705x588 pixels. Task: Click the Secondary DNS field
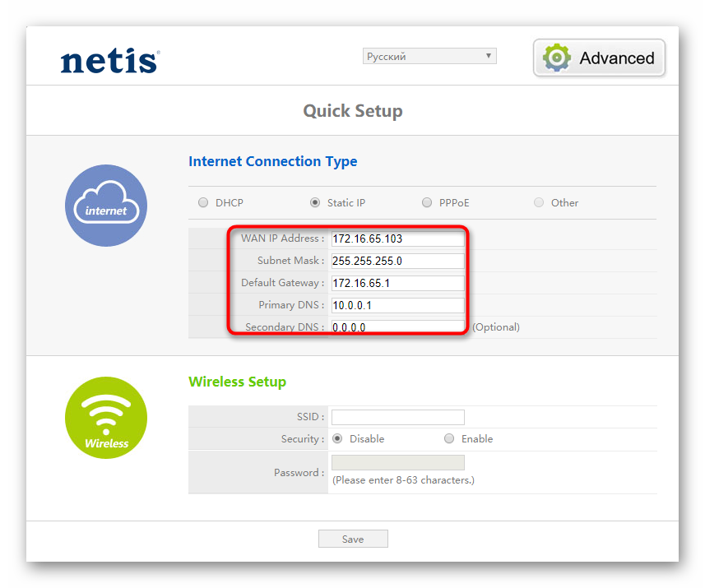pyautogui.click(x=397, y=326)
